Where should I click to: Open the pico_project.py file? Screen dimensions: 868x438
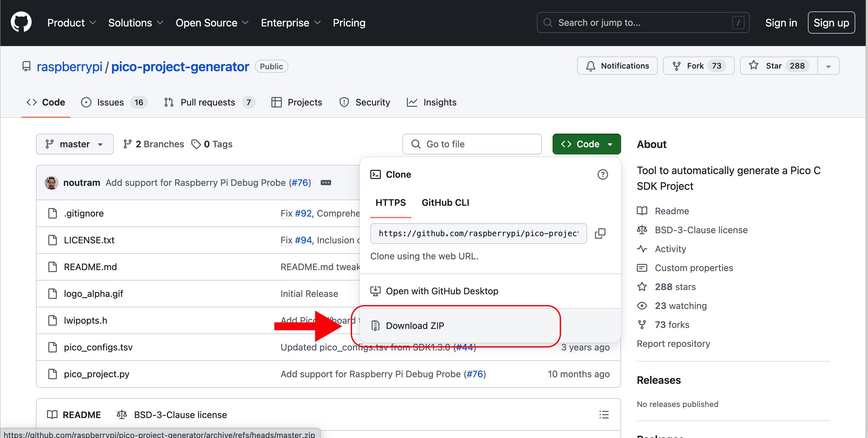pos(96,374)
